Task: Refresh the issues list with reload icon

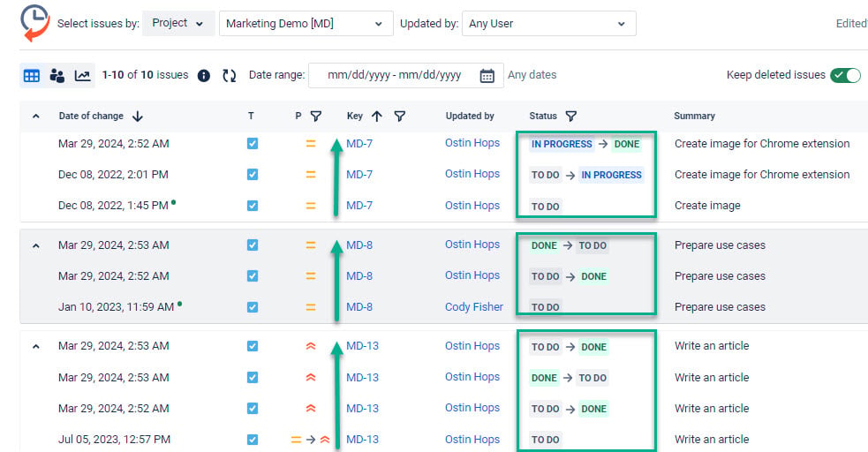Action: (x=230, y=76)
